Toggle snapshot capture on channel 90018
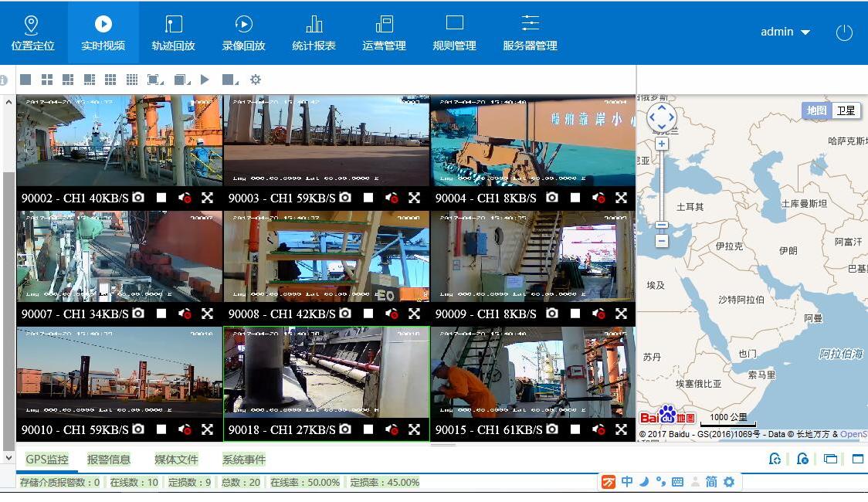Image resolution: width=868 pixels, height=502 pixels. coord(345,429)
